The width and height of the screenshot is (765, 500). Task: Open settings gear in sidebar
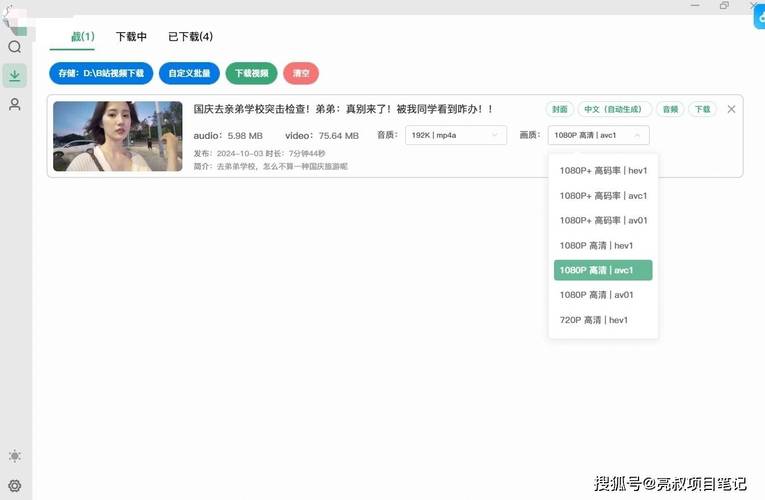(x=15, y=486)
